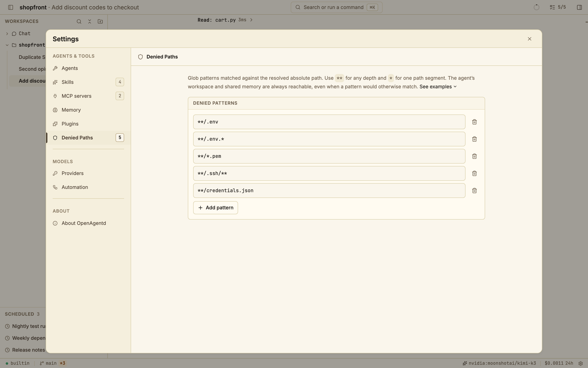Click the loading spinner in the top bar
Screen dimensions: 588x368
(x=537, y=7)
